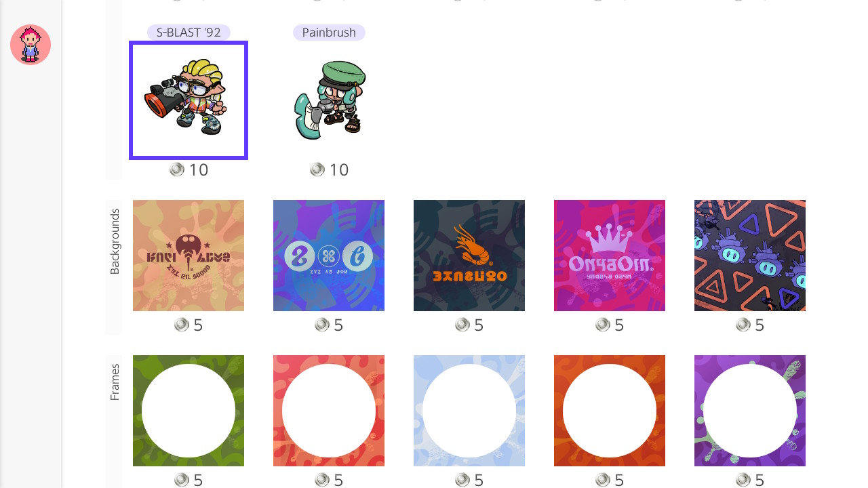Select the Painbrush character icon
Viewport: 868px width, 488px height.
click(x=329, y=100)
